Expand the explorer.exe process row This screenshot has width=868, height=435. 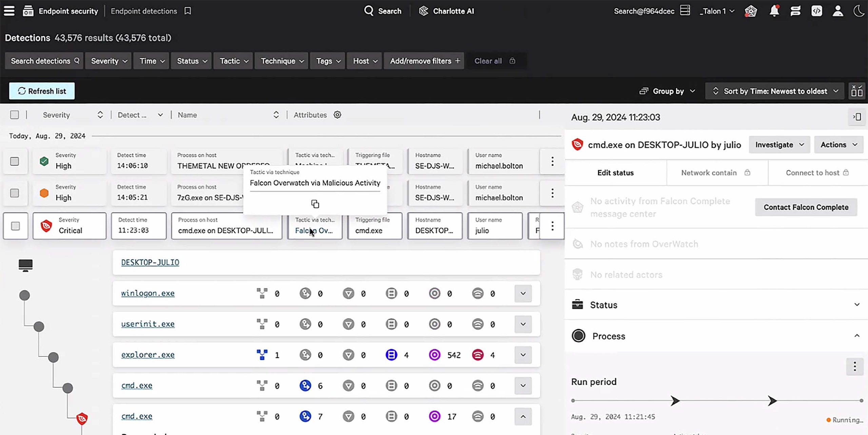[523, 355]
